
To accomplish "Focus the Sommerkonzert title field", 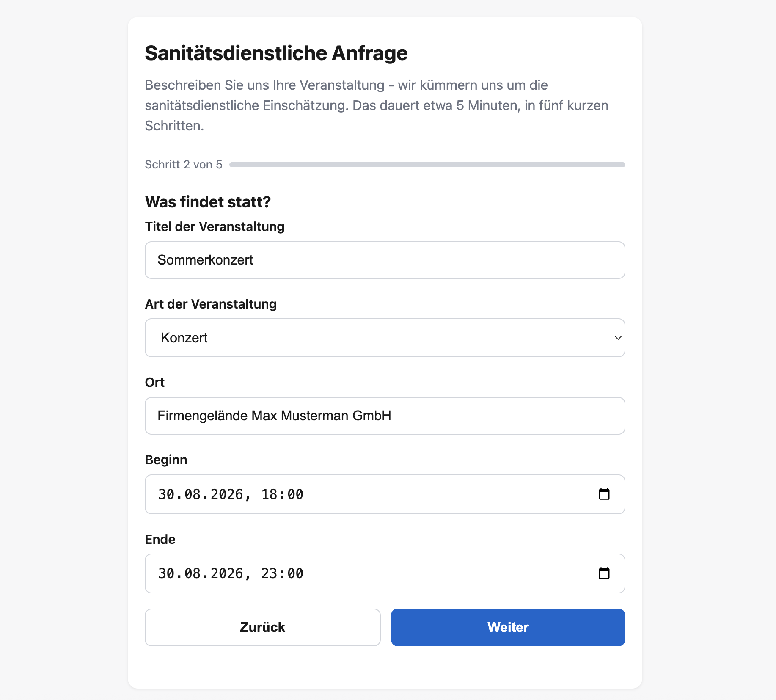I will pos(385,260).
